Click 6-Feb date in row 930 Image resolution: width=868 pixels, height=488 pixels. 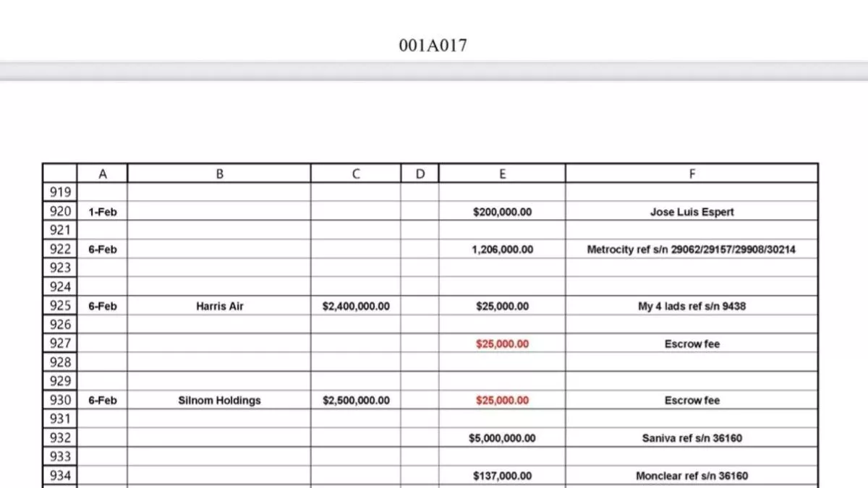coord(102,400)
